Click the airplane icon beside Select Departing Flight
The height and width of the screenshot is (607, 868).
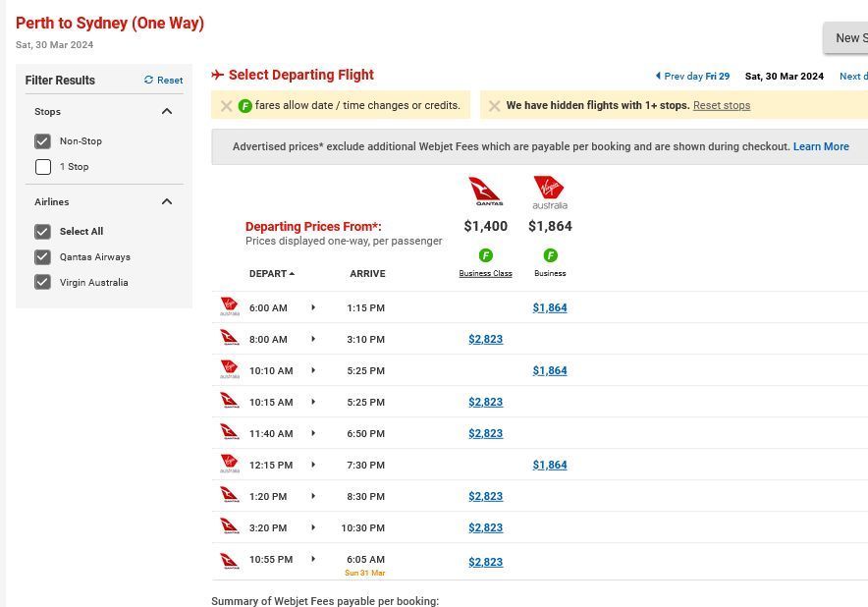coord(217,75)
